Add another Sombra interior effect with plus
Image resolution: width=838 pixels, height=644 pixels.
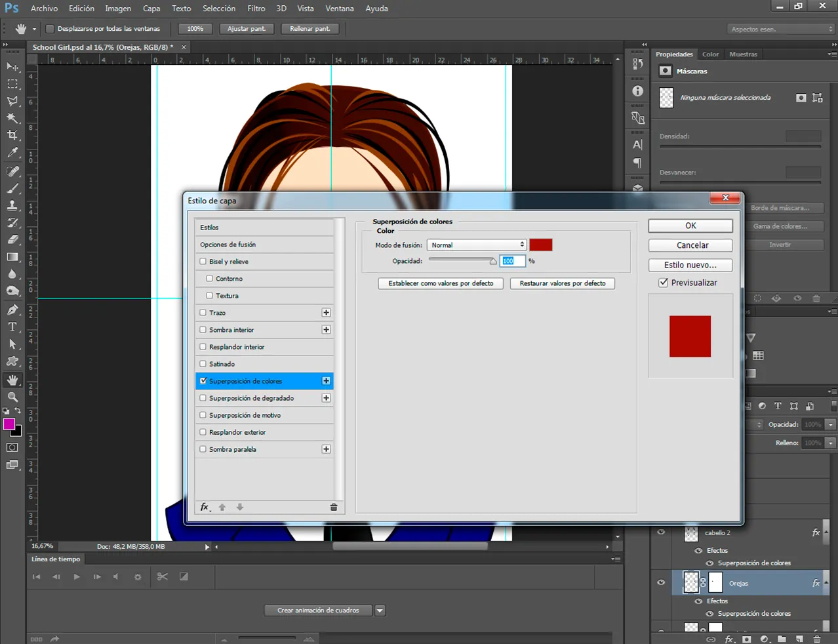326,330
